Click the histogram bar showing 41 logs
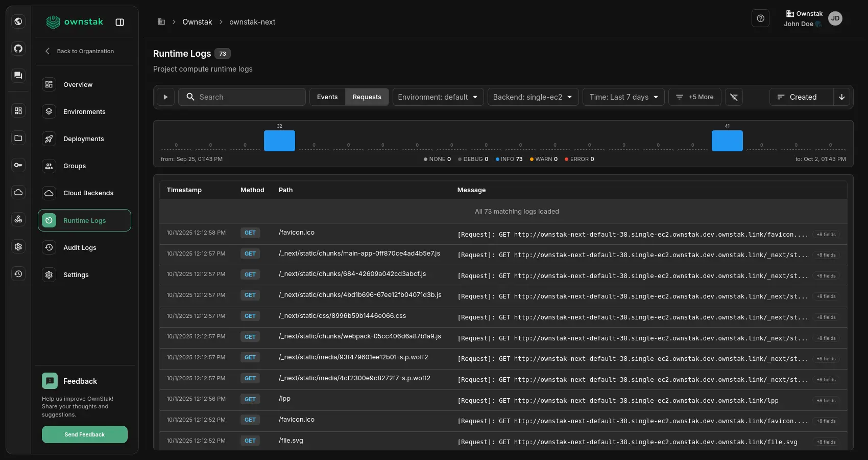868x460 pixels. click(x=727, y=141)
